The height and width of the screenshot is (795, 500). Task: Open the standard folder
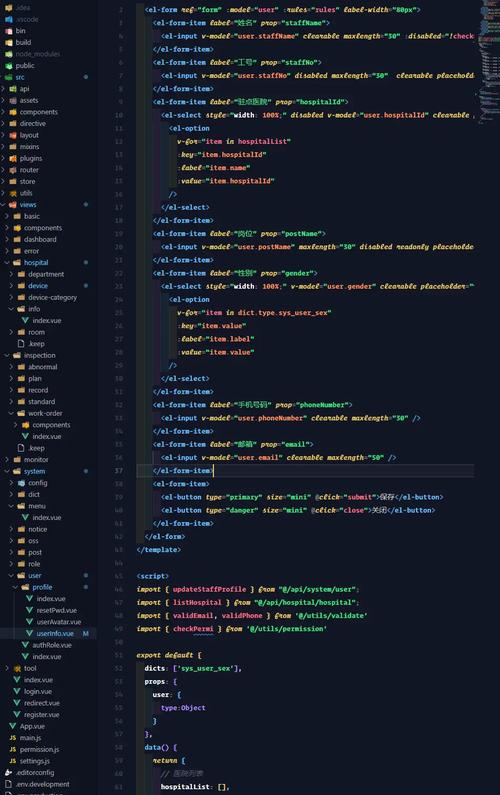42,402
